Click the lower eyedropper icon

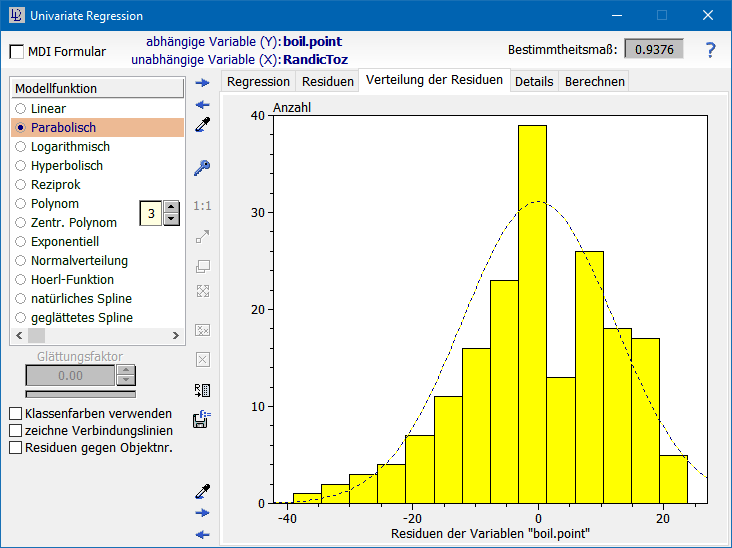pyautogui.click(x=203, y=490)
